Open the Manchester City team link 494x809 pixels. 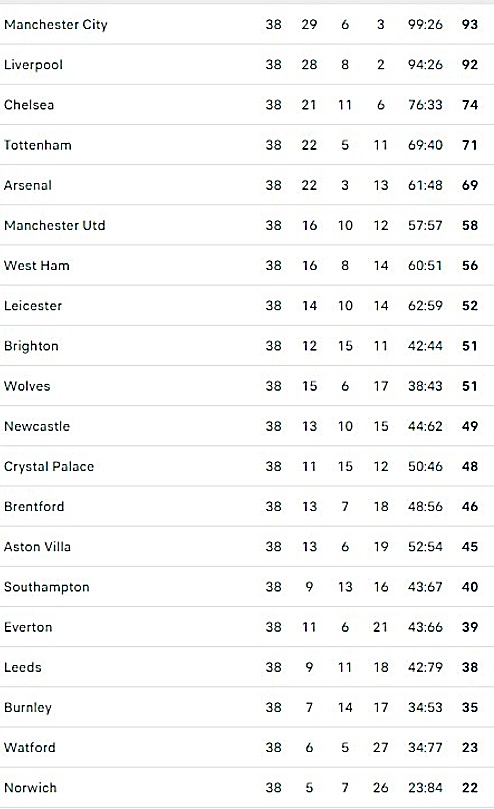(56, 24)
